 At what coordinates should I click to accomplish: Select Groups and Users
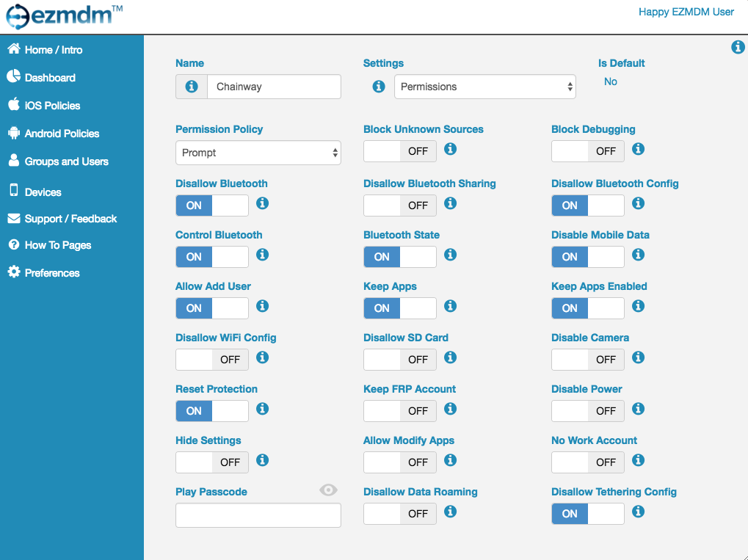tap(58, 161)
